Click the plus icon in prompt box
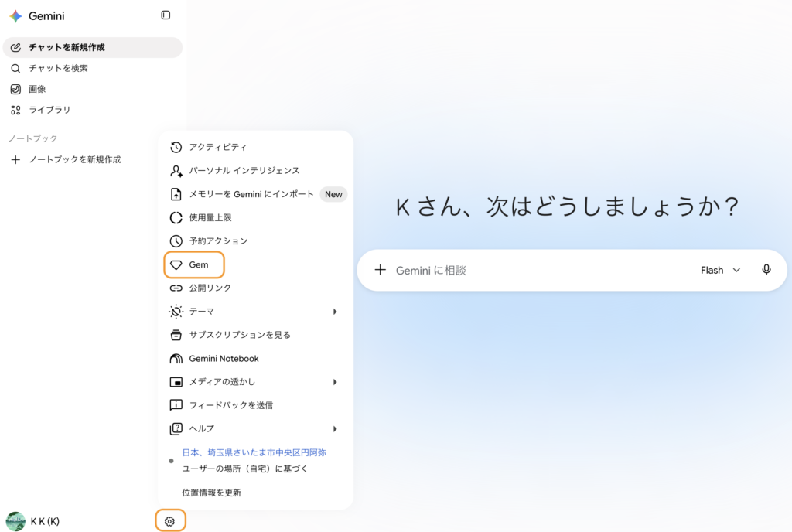The width and height of the screenshot is (792, 532). pyautogui.click(x=380, y=270)
